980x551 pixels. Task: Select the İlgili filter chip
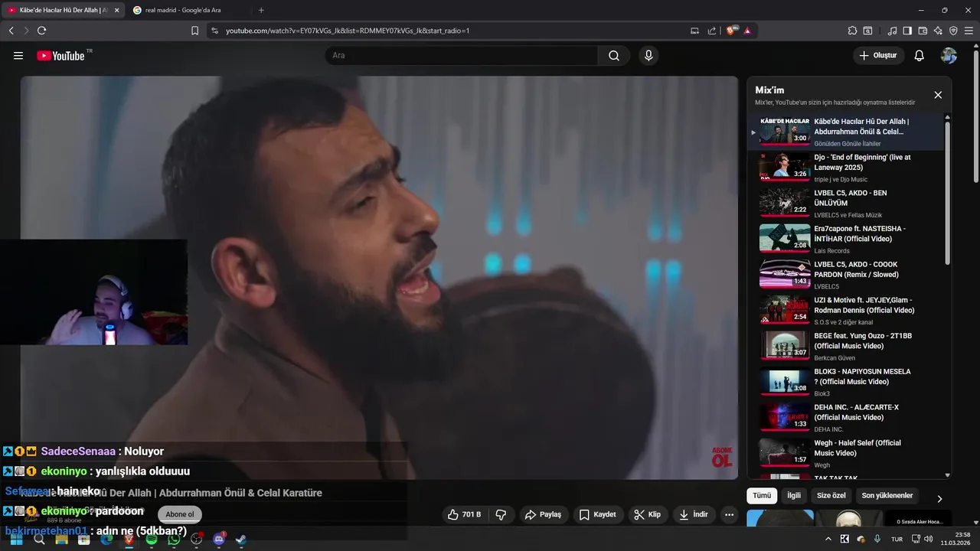794,495
